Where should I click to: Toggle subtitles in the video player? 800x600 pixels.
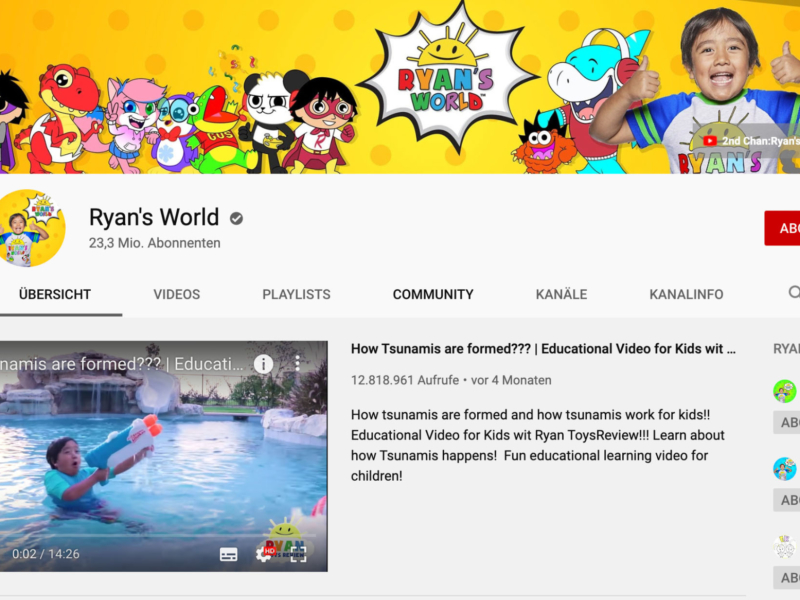coord(228,554)
